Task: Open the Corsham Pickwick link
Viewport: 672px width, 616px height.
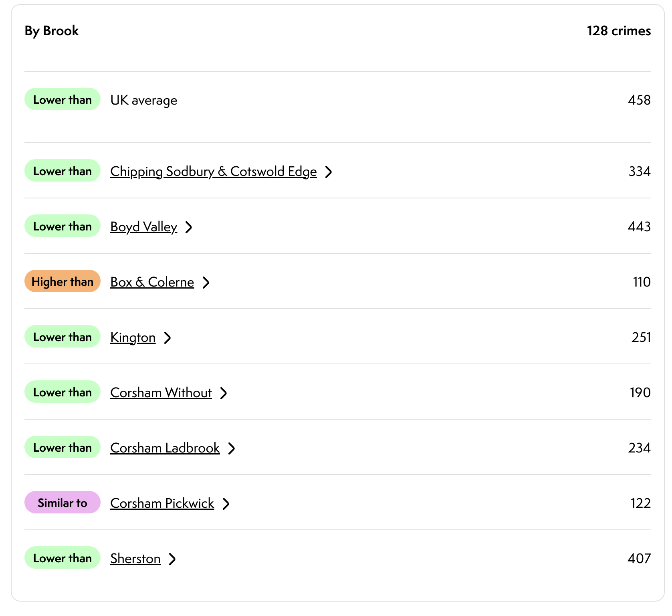Action: 162,503
